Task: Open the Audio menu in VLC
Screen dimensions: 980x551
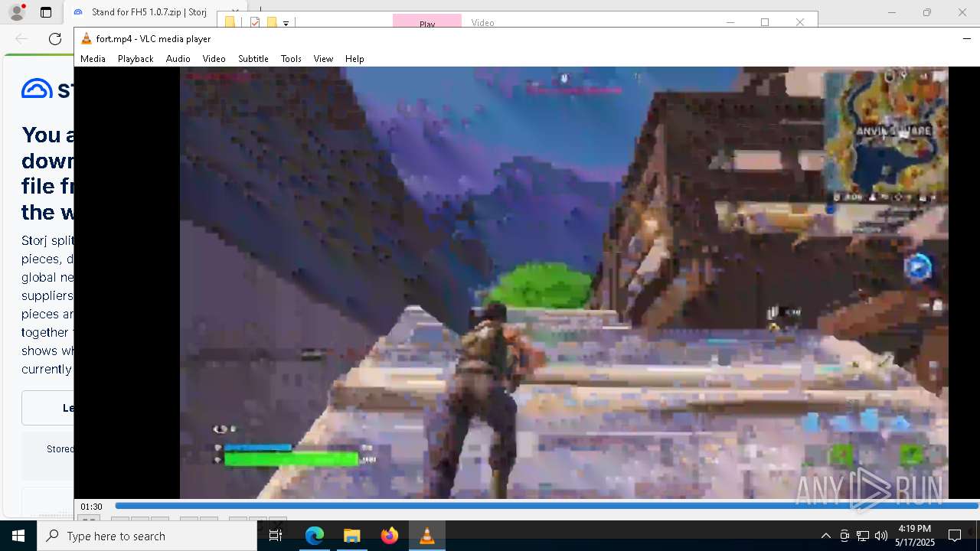Action: [178, 59]
